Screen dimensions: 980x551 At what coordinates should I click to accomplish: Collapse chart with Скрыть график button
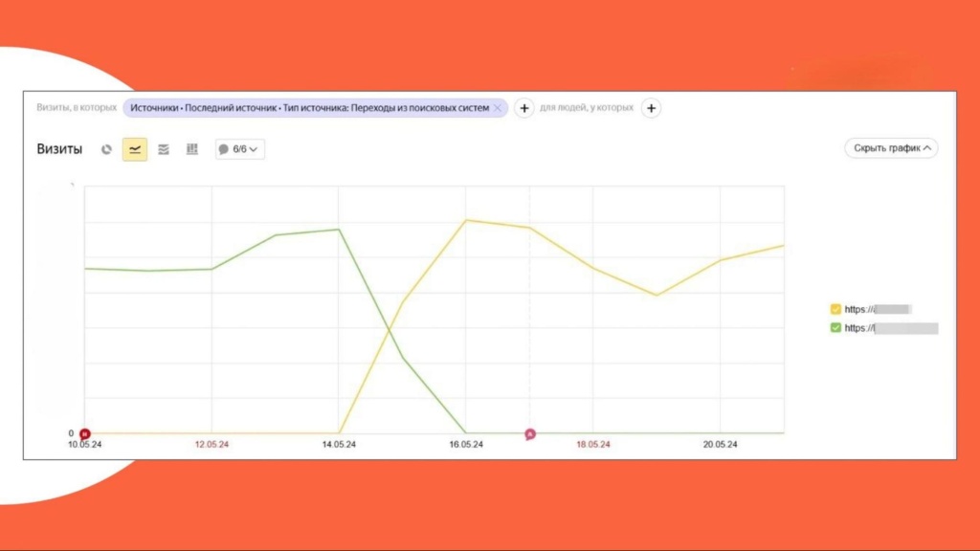point(890,148)
